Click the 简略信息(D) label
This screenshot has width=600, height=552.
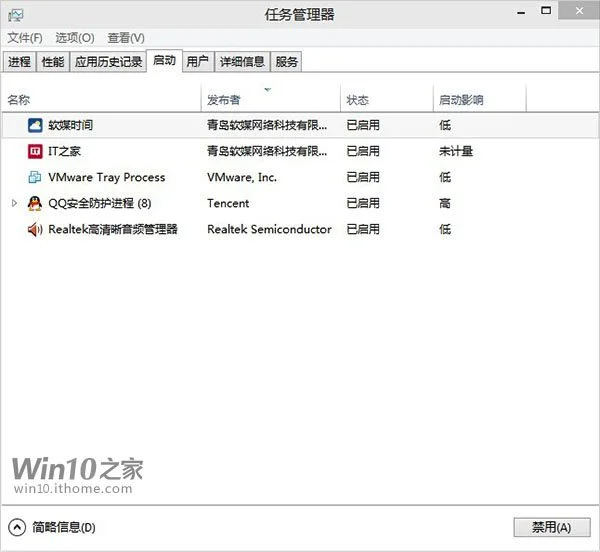pos(64,528)
